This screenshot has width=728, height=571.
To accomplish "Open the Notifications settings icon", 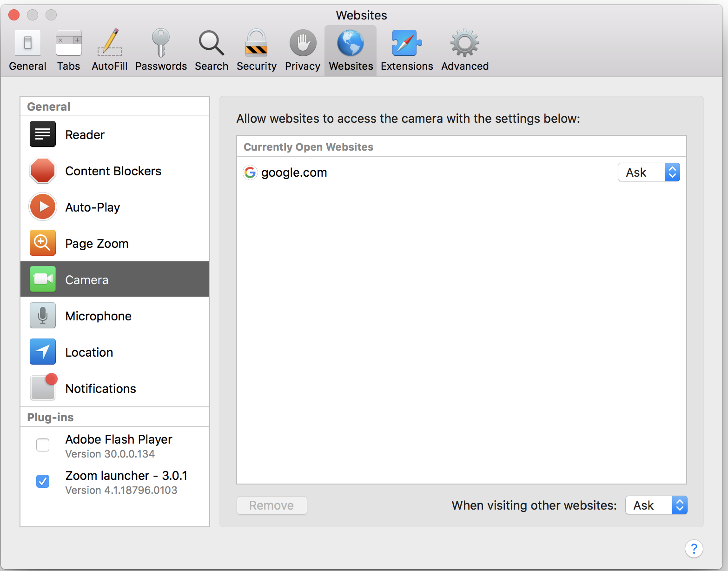I will 42,388.
